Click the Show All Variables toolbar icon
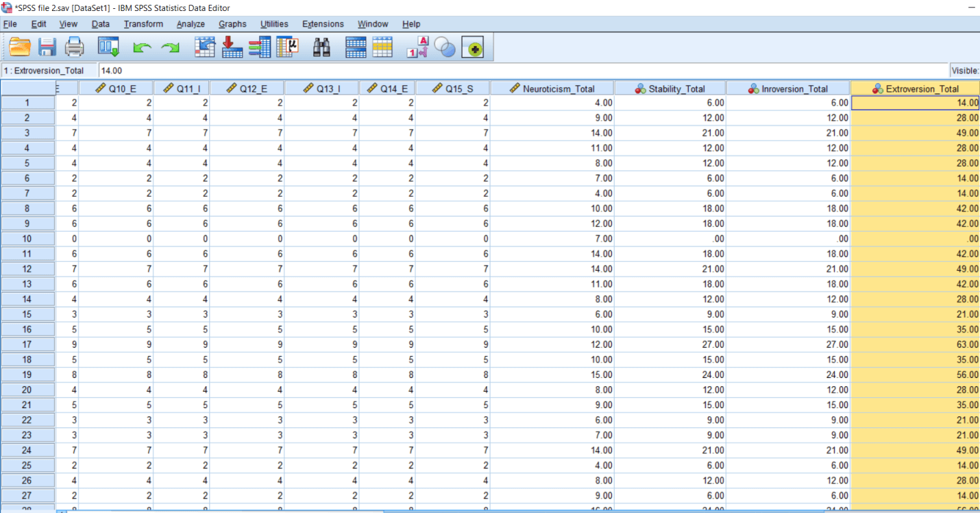The height and width of the screenshot is (513, 980). pos(472,47)
